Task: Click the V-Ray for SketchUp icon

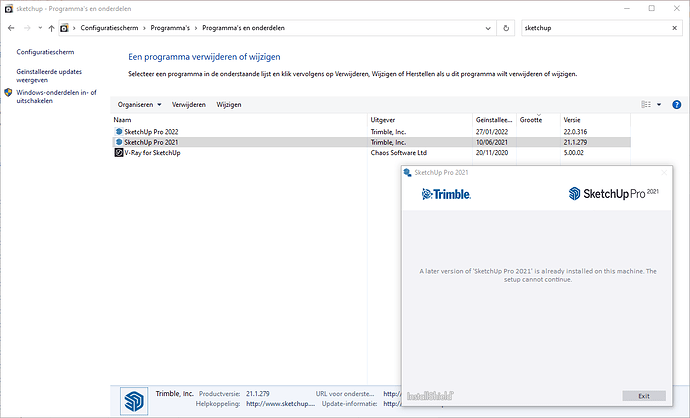Action: tap(119, 153)
